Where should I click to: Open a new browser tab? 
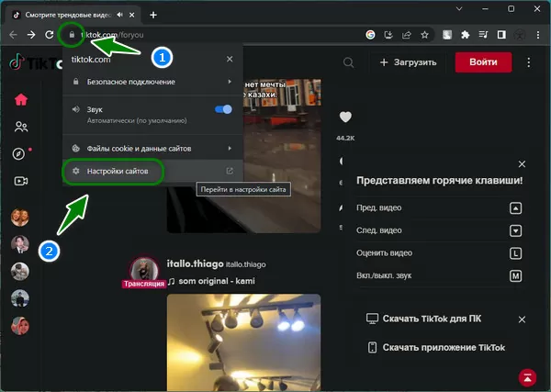coord(153,15)
